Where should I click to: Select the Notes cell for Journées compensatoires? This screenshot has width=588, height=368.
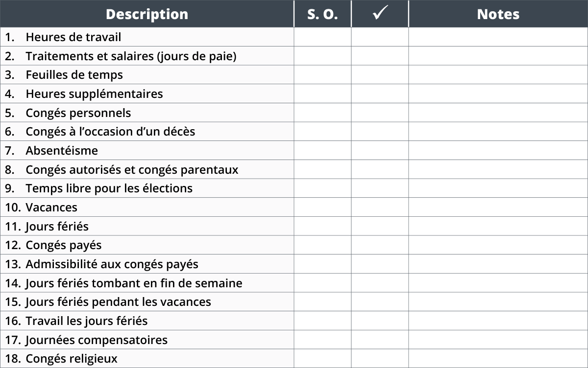click(498, 340)
